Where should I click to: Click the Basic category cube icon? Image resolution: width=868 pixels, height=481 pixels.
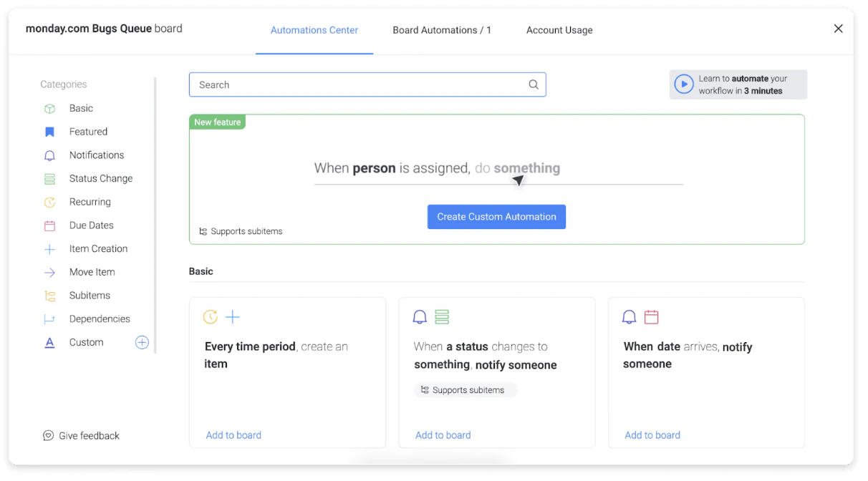(x=49, y=109)
